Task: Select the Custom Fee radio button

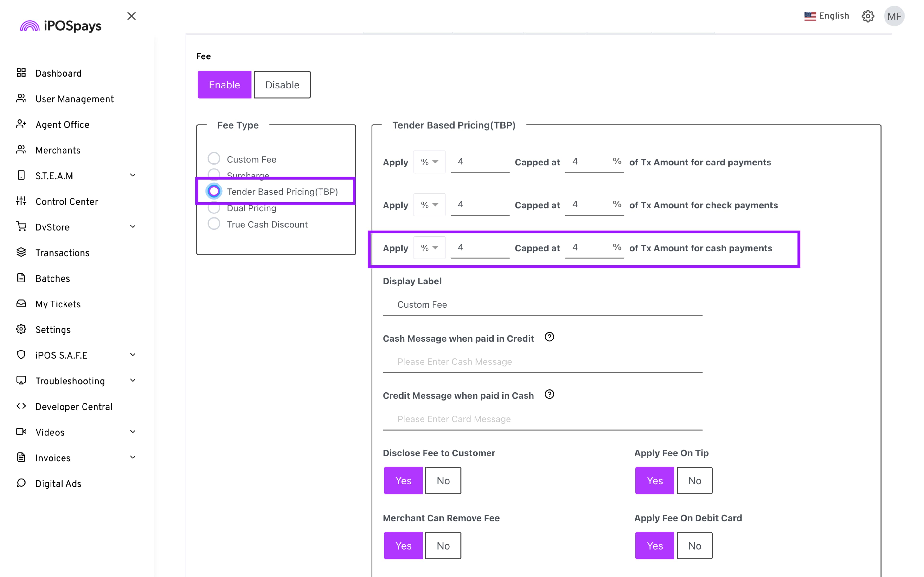Action: (x=214, y=159)
